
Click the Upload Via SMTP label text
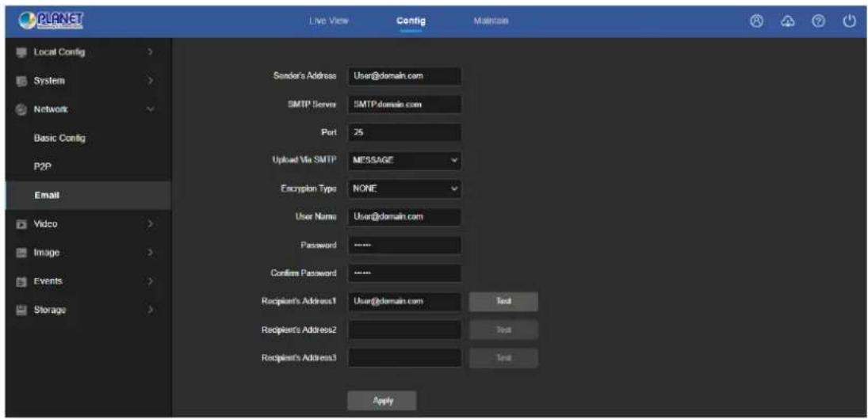coord(305,161)
